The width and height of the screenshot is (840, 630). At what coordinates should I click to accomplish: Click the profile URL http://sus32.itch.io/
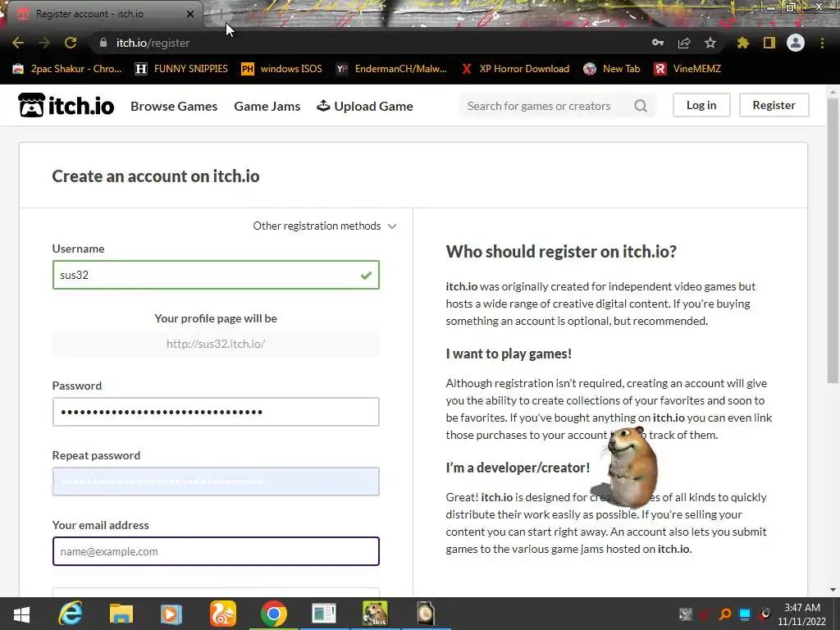click(x=216, y=344)
